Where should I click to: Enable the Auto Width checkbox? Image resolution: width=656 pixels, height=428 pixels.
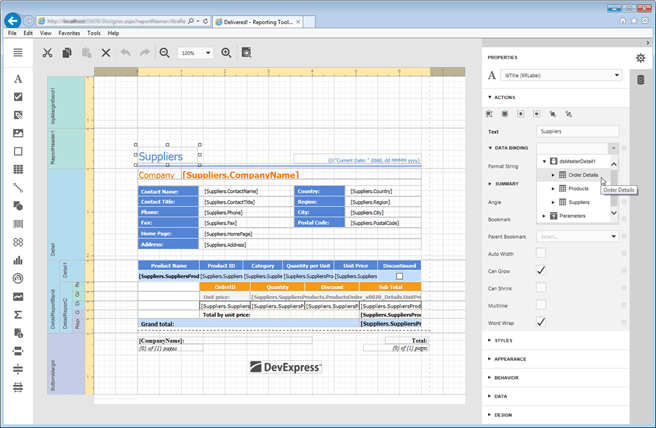541,253
